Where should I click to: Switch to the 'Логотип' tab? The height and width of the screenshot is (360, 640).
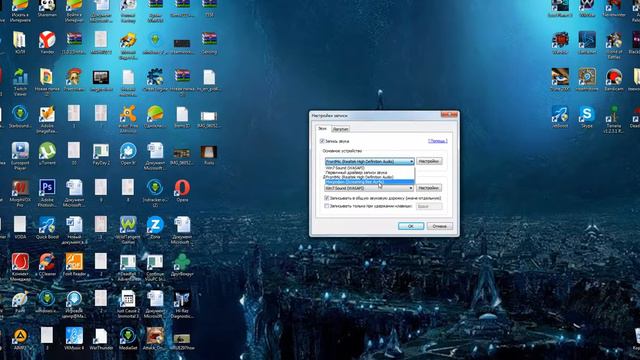340,129
